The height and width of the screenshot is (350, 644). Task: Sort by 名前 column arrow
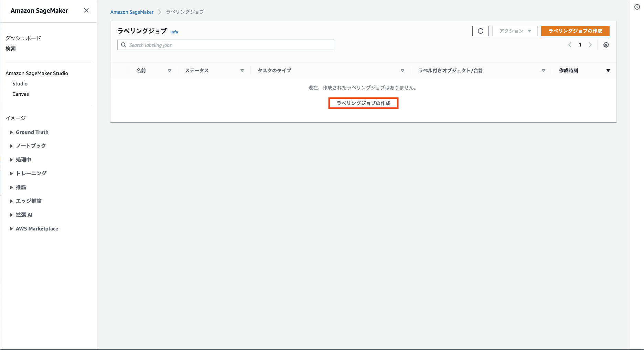[x=170, y=71]
